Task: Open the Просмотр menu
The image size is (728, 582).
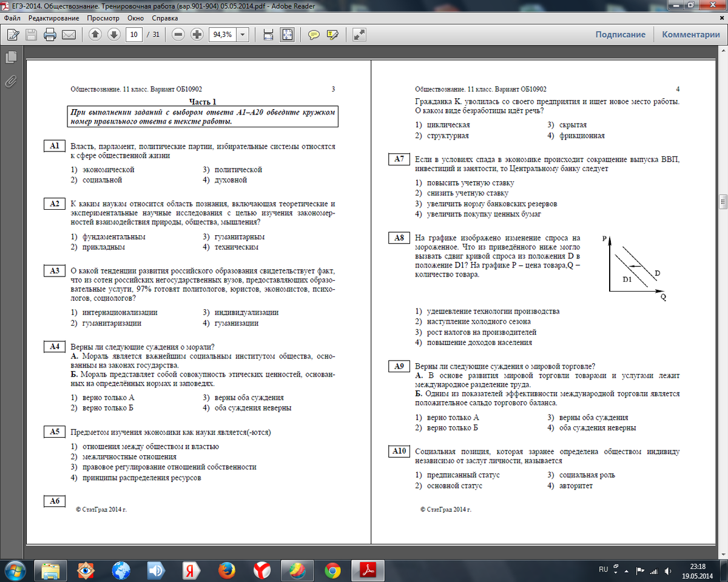Action: (x=103, y=18)
